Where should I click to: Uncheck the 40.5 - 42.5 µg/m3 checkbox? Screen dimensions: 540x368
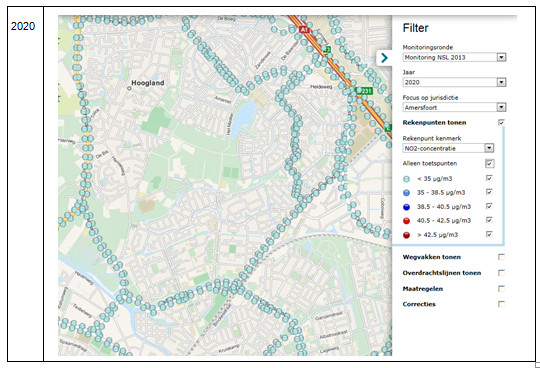489,220
